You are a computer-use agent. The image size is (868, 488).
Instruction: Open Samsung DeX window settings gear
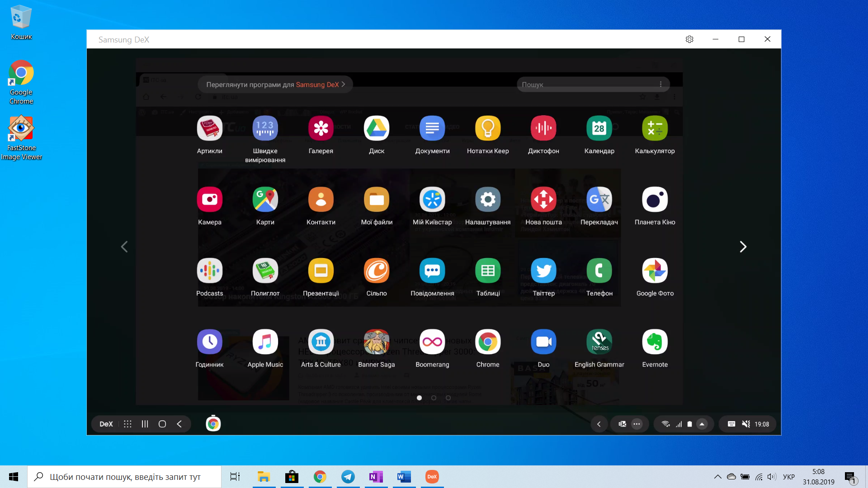click(x=689, y=39)
